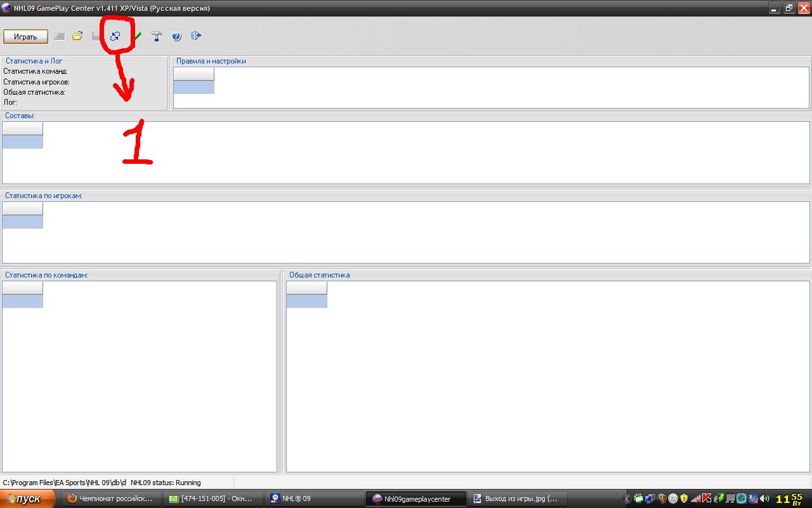Viewport: 812px width, 508px height.
Task: Click the Статистика по командам: panel title
Action: coord(46,275)
